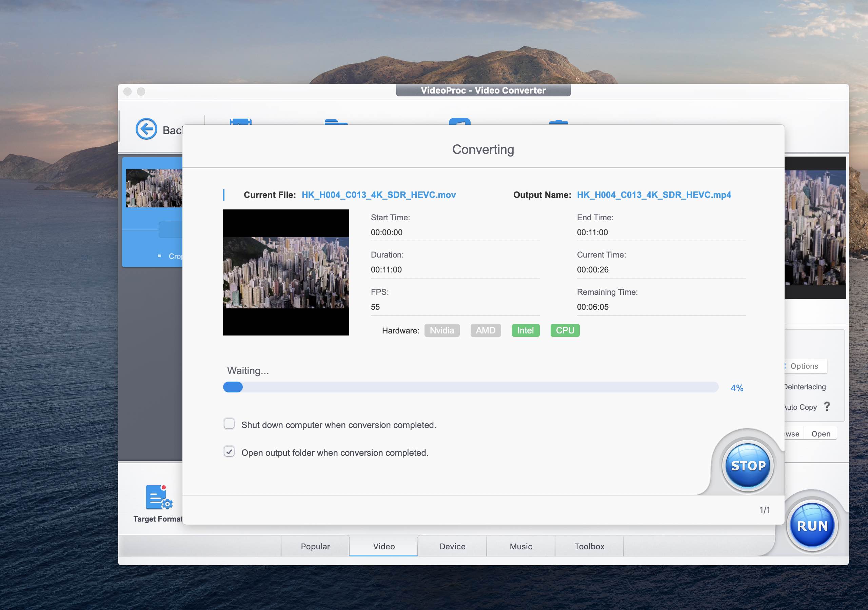Click the Current Time value 00:00:26
The image size is (868, 610).
(x=592, y=269)
